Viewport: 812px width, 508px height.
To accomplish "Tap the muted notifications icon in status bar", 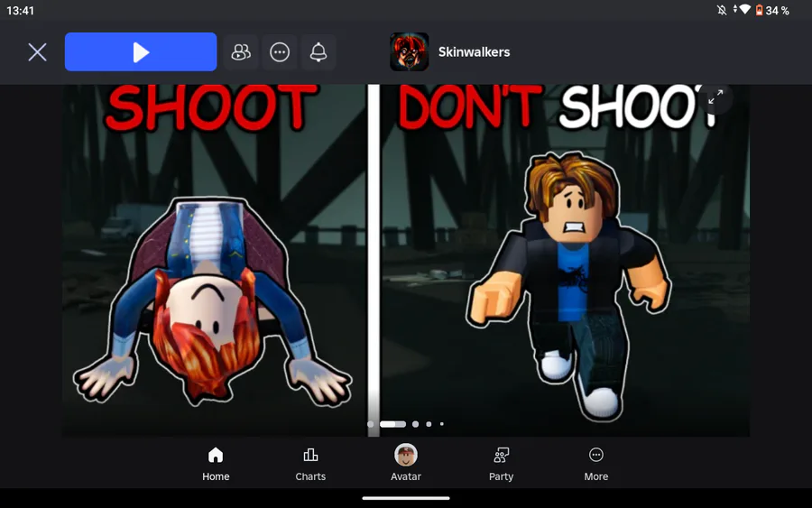I will click(x=722, y=10).
